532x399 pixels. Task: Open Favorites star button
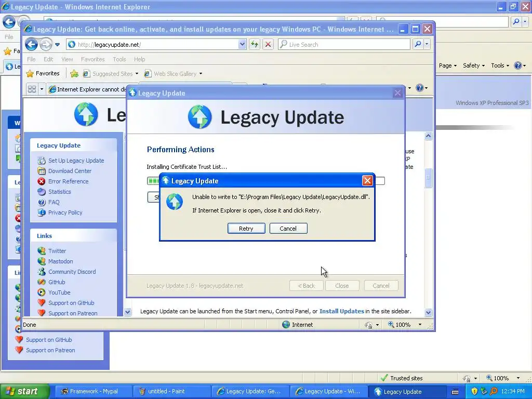[x=43, y=73]
